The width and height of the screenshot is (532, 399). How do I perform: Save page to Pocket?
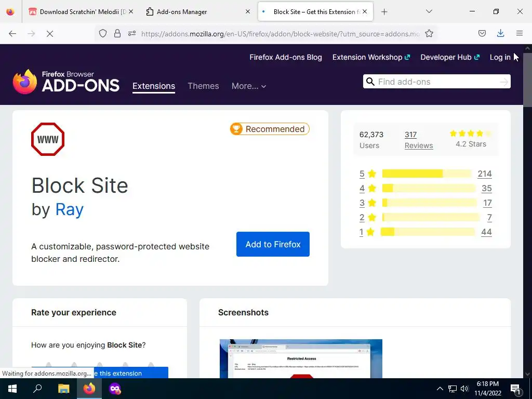482,33
